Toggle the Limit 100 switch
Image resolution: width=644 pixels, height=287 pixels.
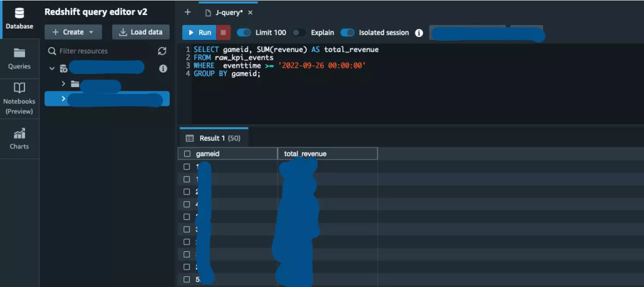pyautogui.click(x=244, y=32)
